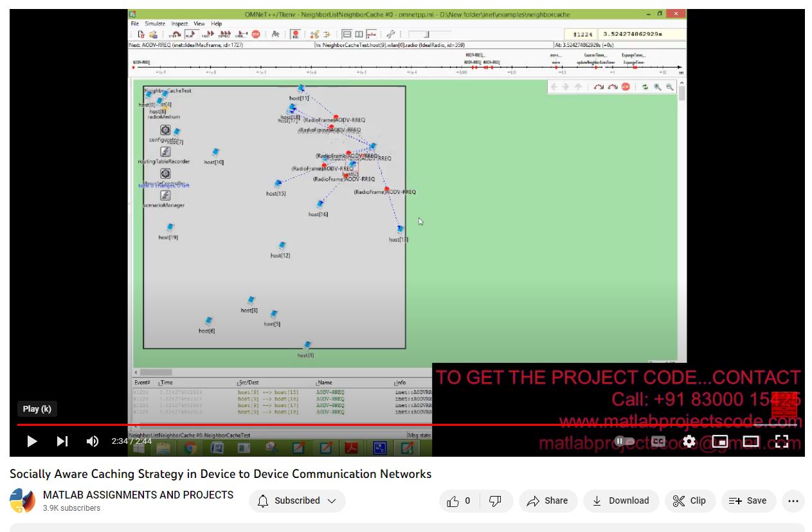Enter full screen mode
812x532 pixels.
(x=782, y=441)
